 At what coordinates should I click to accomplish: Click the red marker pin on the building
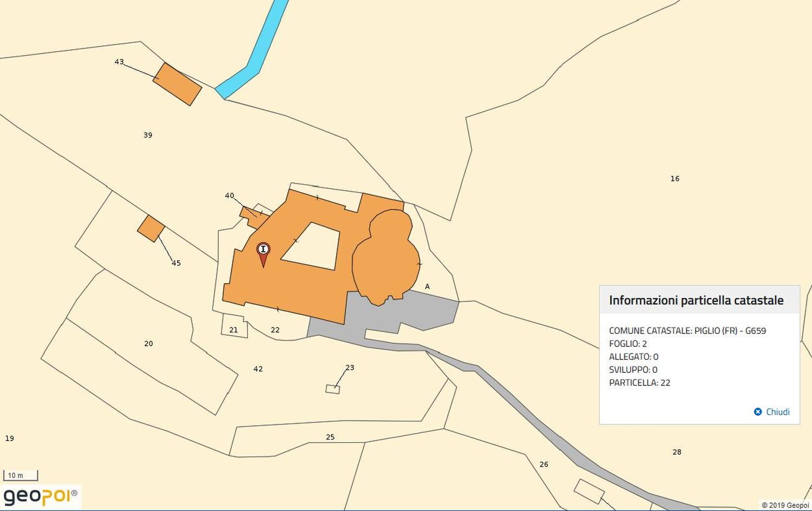pos(263,252)
